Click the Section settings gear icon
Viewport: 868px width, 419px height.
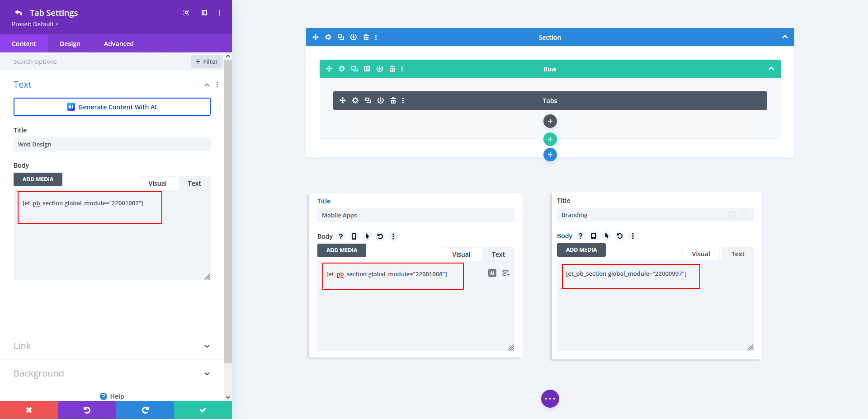(328, 37)
